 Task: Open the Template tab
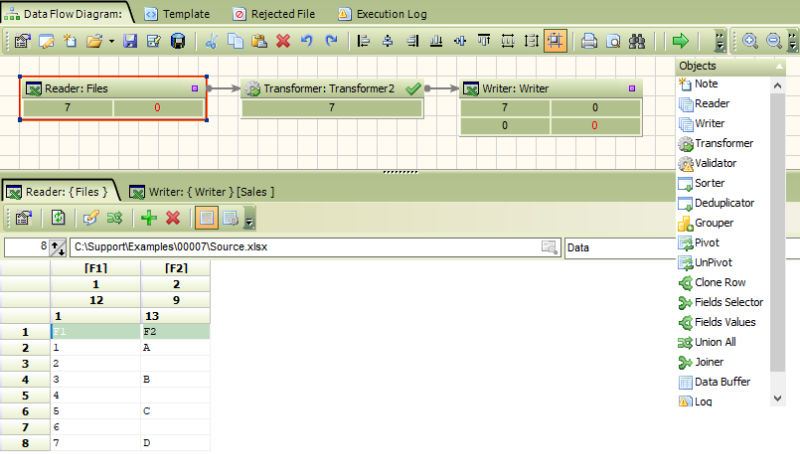tap(177, 14)
